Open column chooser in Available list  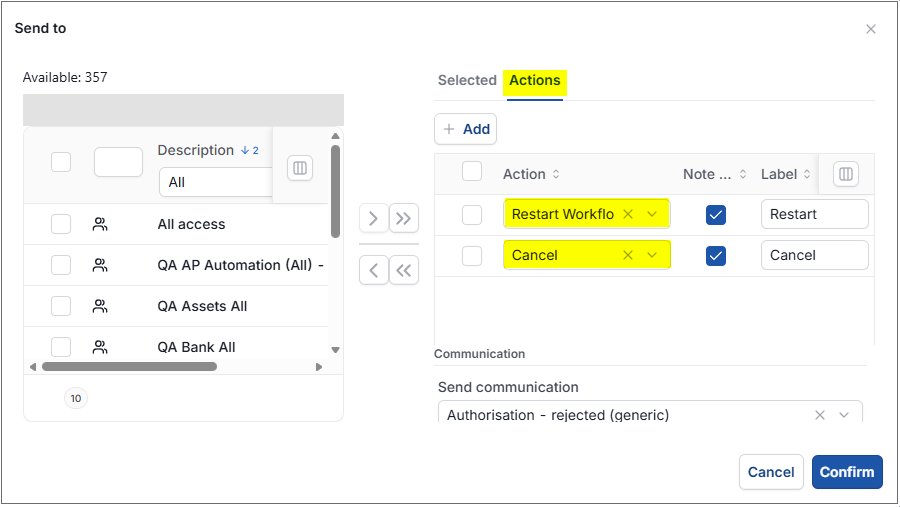click(x=300, y=168)
